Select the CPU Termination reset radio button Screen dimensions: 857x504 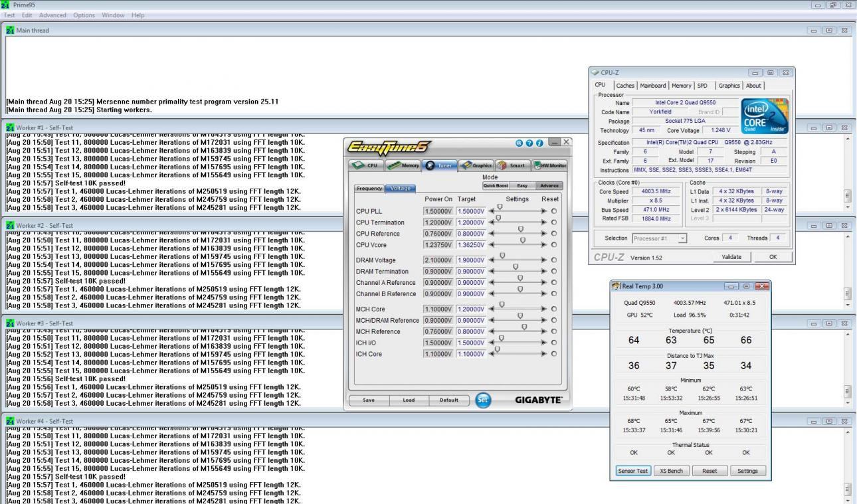[x=554, y=222]
